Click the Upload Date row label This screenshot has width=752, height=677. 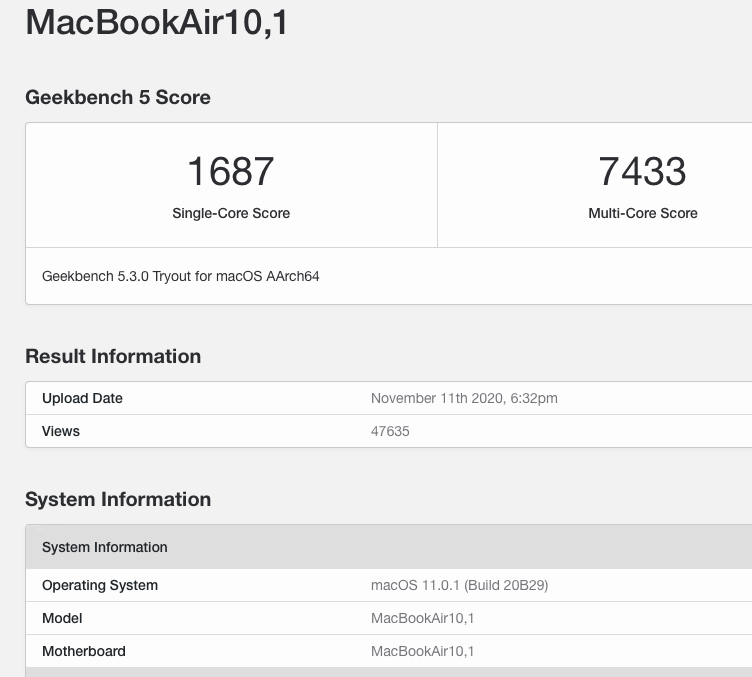click(x=82, y=398)
